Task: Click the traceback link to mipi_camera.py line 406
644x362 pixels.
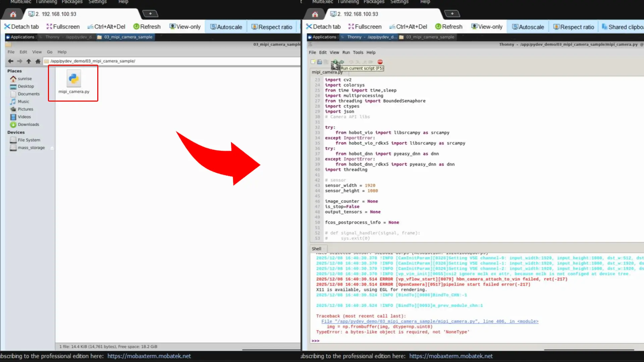Action: [429, 321]
